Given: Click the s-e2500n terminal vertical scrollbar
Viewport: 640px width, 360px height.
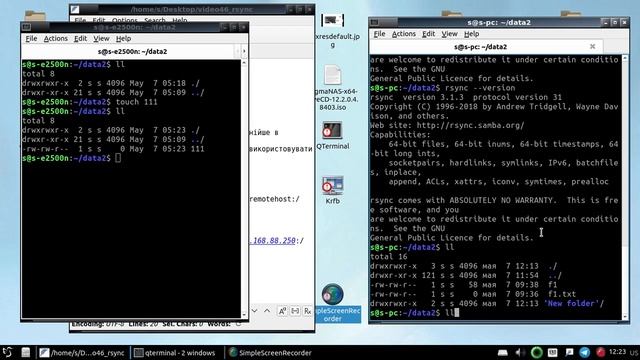Looking at the screenshot, I should 244,189.
